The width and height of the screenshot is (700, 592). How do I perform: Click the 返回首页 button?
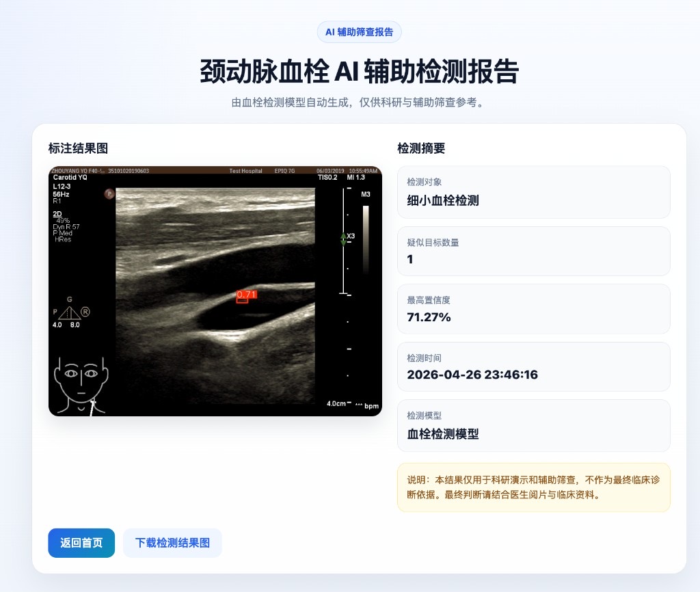pos(81,543)
